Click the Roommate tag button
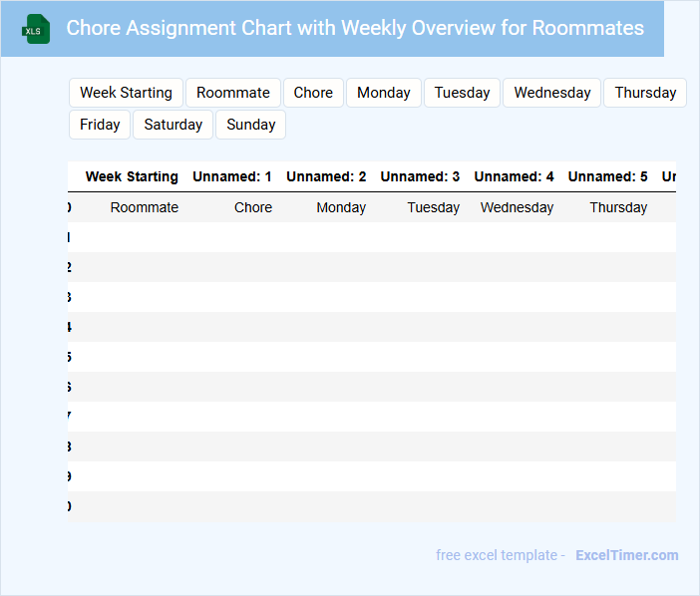The height and width of the screenshot is (596, 700). click(x=233, y=93)
